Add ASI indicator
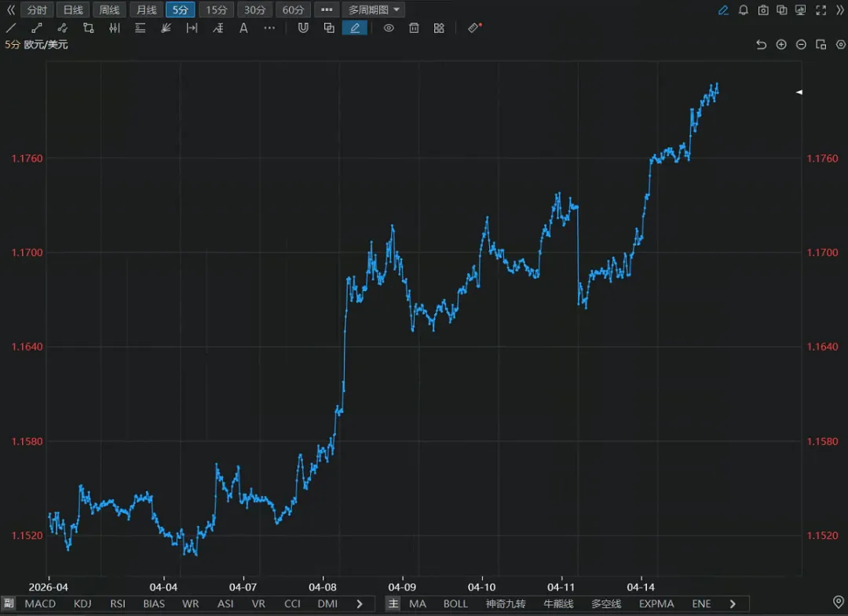This screenshot has height=616, width=848. point(225,603)
